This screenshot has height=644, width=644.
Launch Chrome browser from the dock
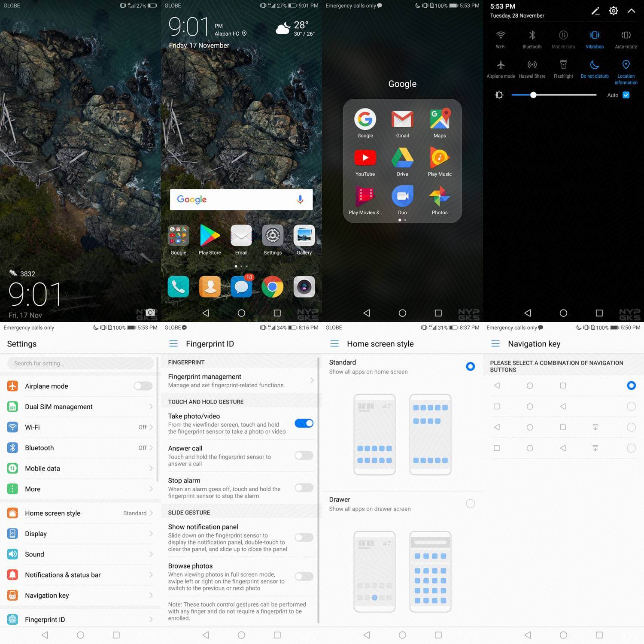(x=273, y=287)
